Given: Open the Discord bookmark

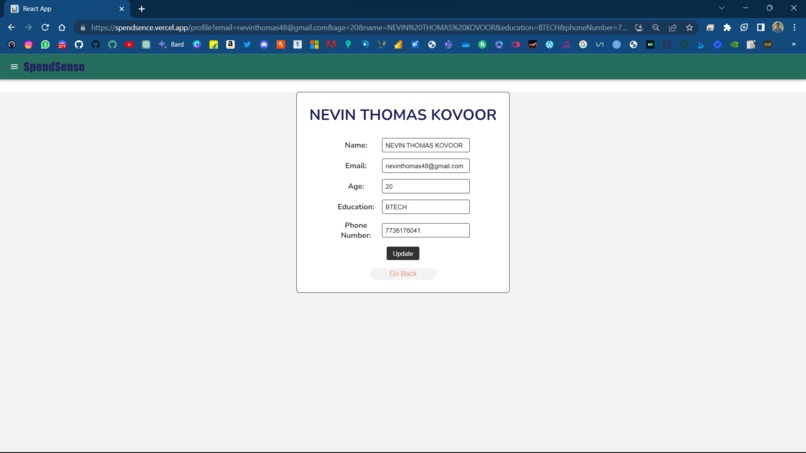Looking at the screenshot, I should [264, 45].
